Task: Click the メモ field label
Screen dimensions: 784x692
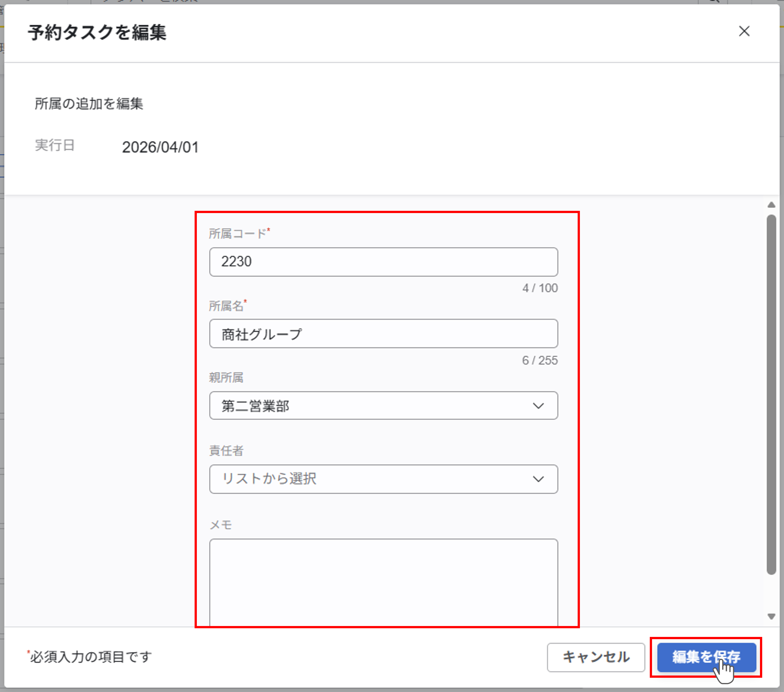Action: pyautogui.click(x=221, y=525)
